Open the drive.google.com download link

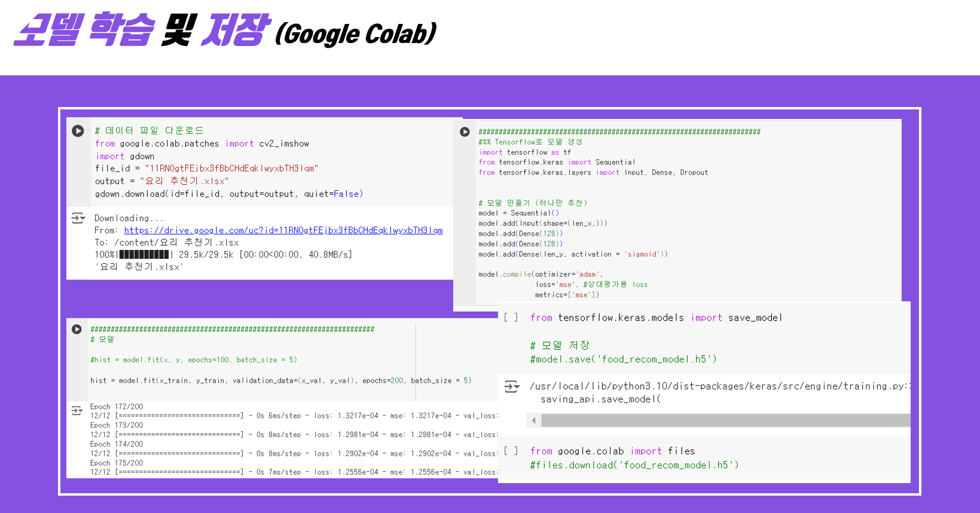[283, 230]
